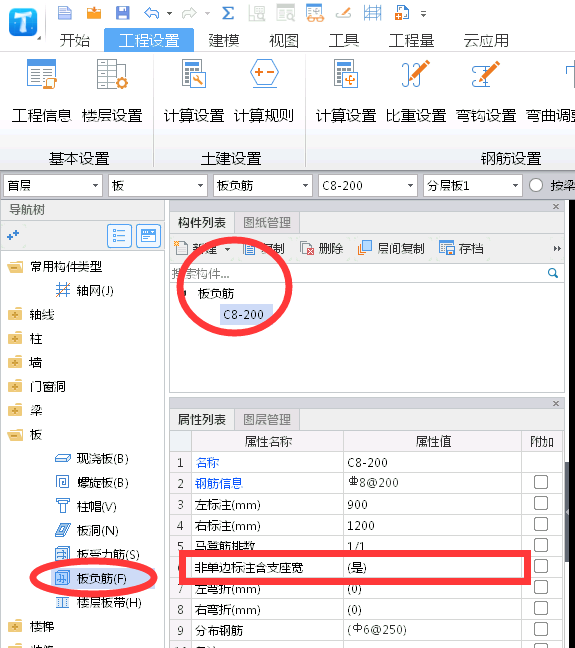Click the redo arrow icon
Viewport: 575px width, 648px height.
click(189, 13)
